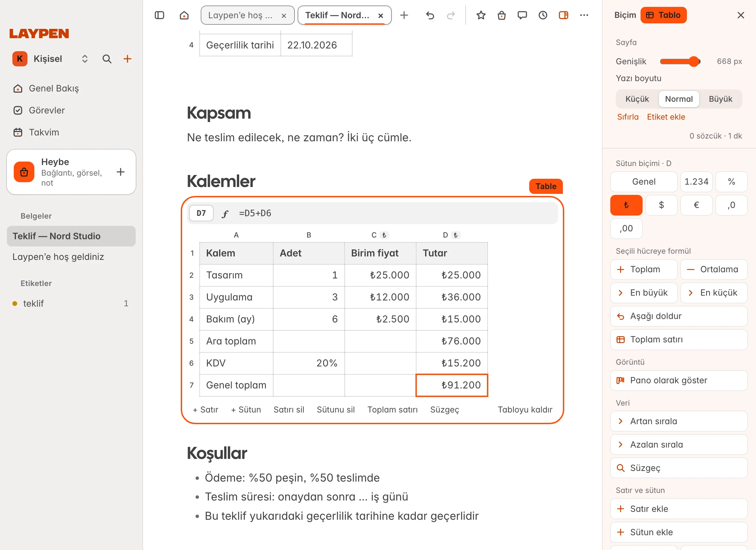
Task: Switch to the Tablo tab
Action: pyautogui.click(x=663, y=15)
